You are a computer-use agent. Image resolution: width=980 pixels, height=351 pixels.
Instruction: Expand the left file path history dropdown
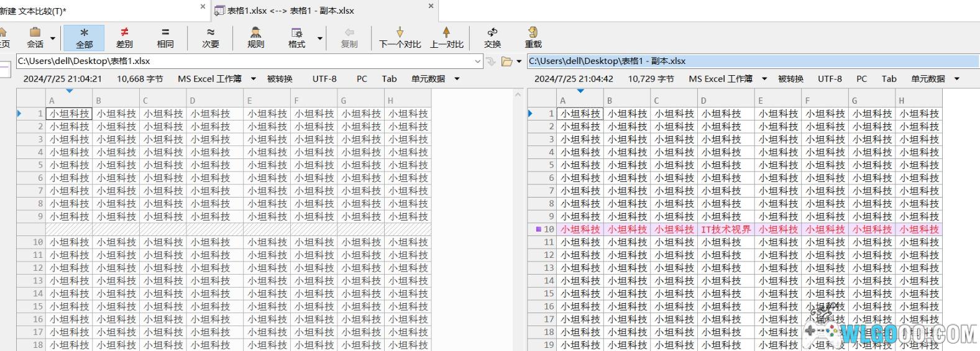[477, 62]
